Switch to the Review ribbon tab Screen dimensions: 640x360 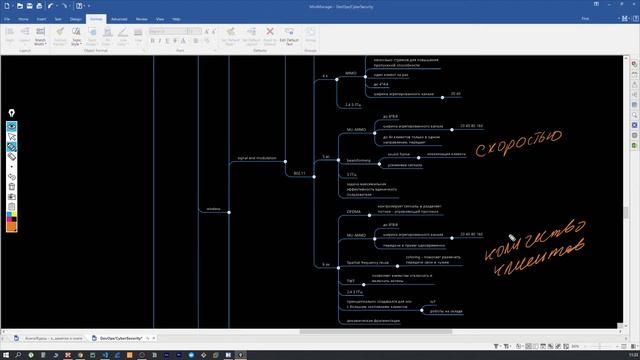[x=142, y=19]
